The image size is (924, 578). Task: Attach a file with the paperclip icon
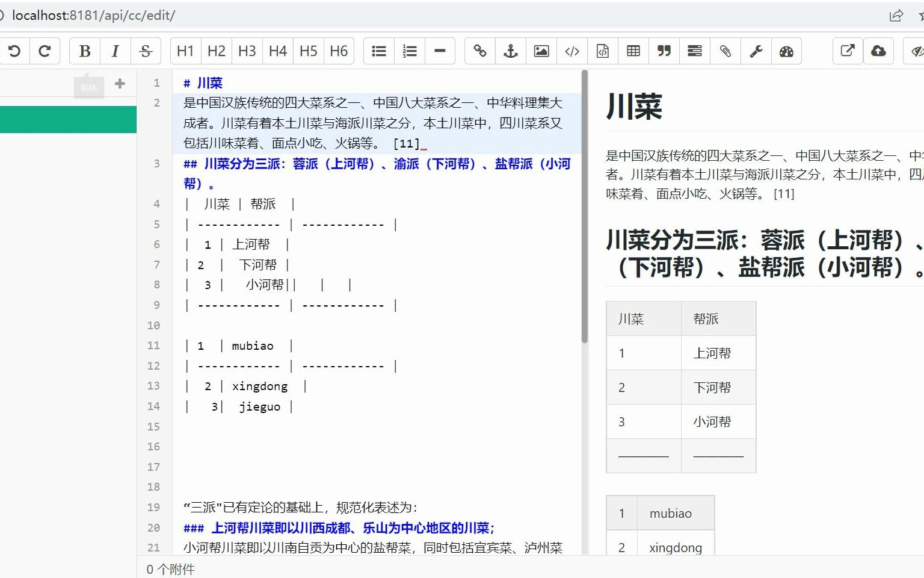click(x=725, y=51)
